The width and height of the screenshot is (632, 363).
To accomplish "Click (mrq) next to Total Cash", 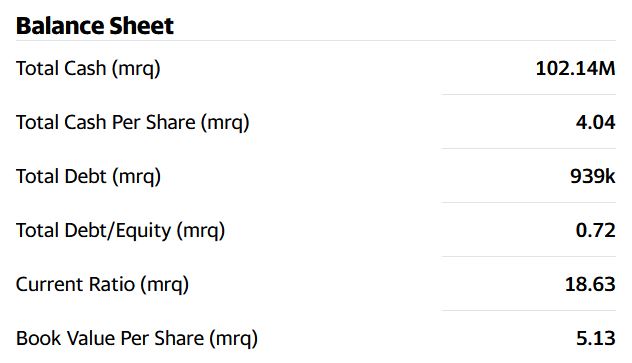I will point(136,69).
